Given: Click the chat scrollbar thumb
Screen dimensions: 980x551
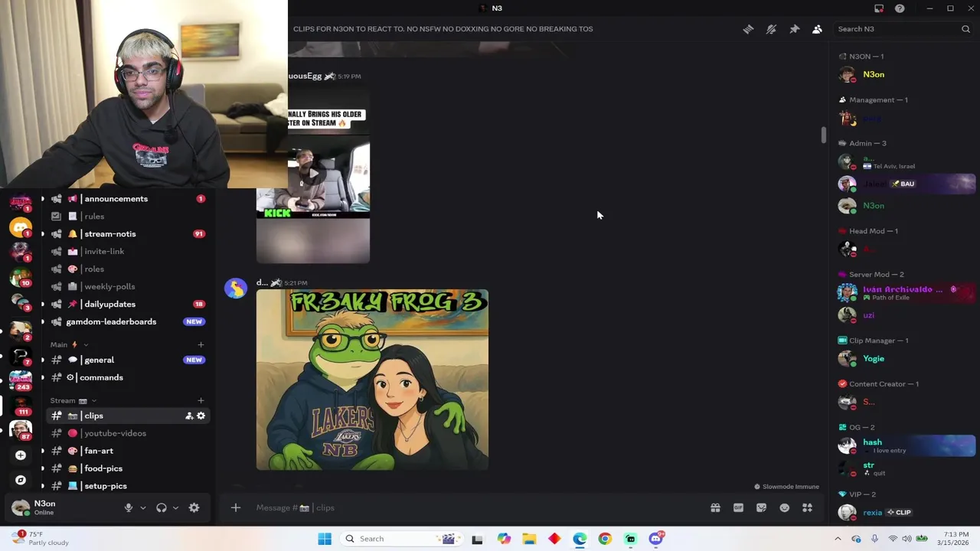Looking at the screenshot, I should point(823,135).
